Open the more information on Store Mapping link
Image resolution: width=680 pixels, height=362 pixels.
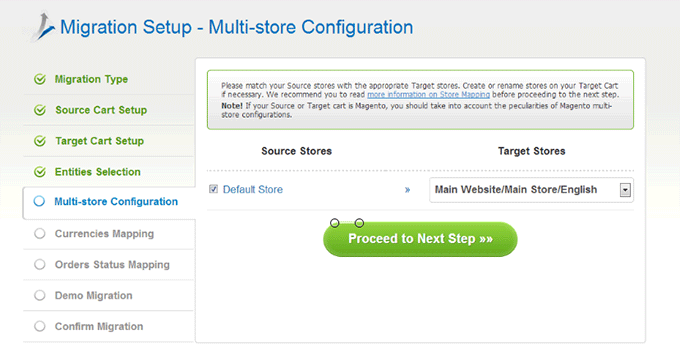(428, 95)
